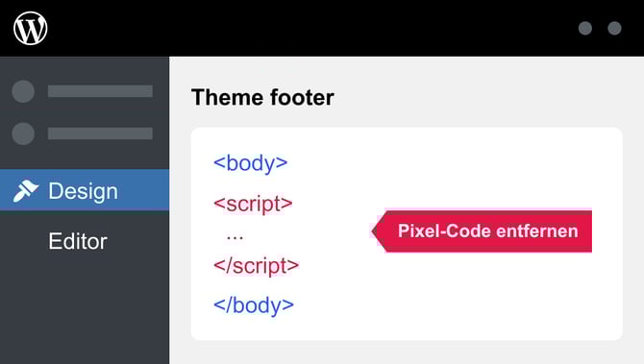Screen dimensions: 644x364
Task: Click the arrow tip of red label
Action: [376, 231]
